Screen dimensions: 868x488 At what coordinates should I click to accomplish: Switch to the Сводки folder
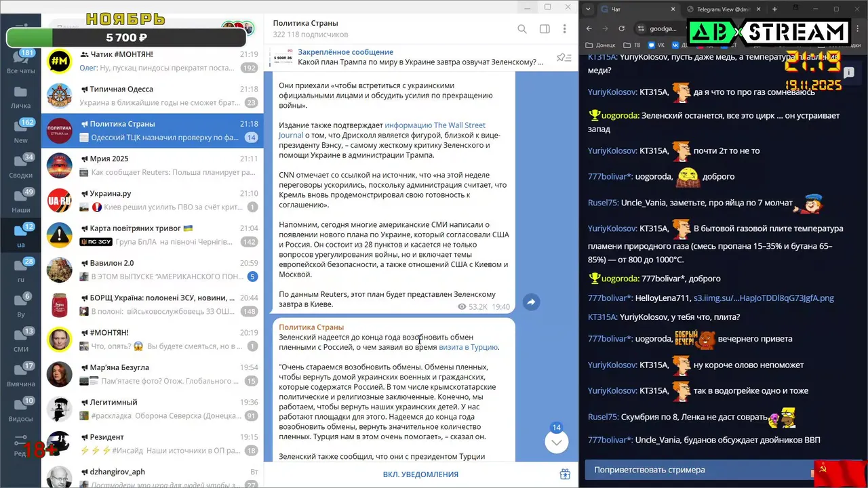coord(21,166)
